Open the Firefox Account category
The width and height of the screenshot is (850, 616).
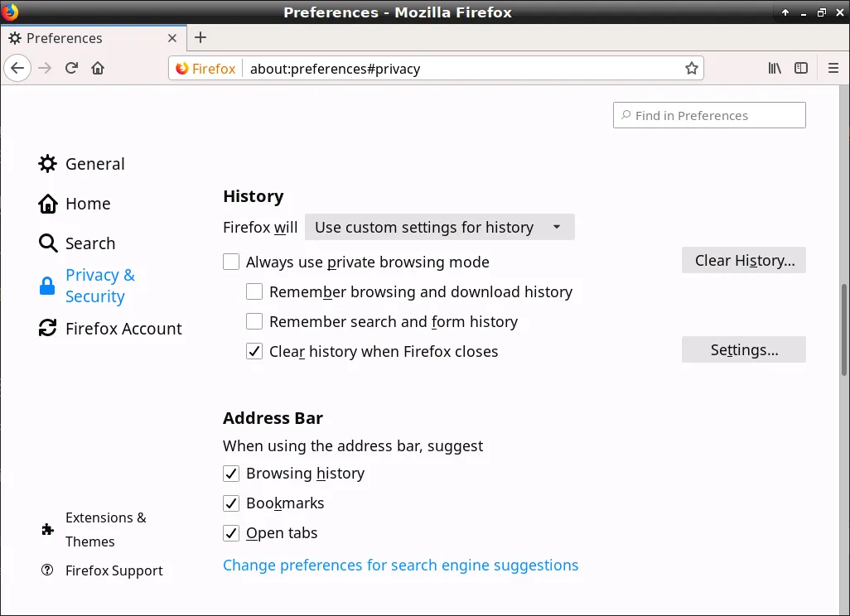(x=110, y=329)
